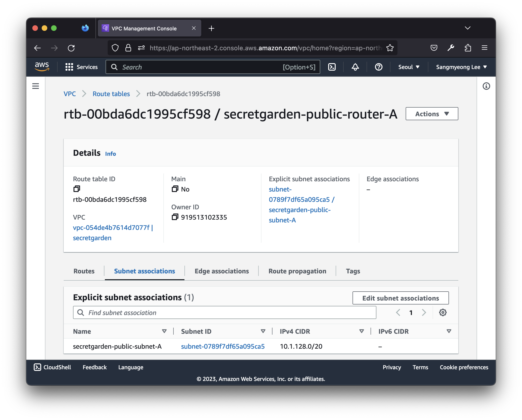The width and height of the screenshot is (522, 420).
Task: Open the Privacy footer link
Action: pos(392,367)
